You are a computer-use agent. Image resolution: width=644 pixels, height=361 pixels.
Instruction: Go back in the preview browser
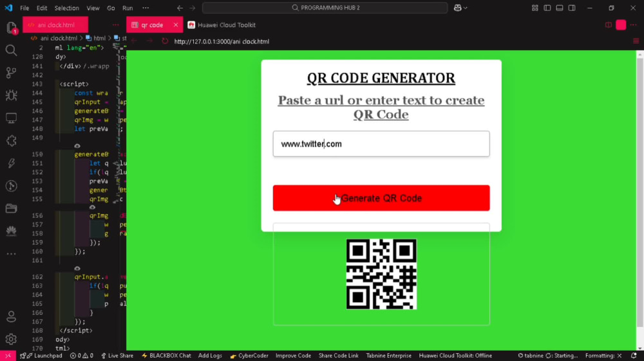135,41
